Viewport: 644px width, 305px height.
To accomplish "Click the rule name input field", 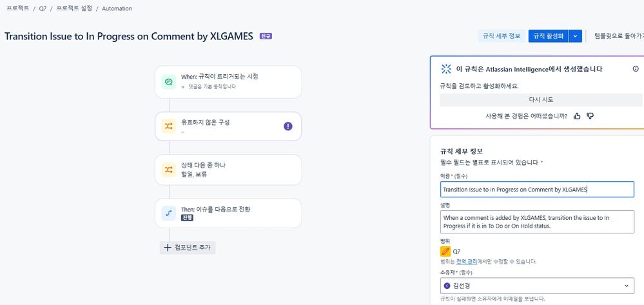I will (537, 190).
